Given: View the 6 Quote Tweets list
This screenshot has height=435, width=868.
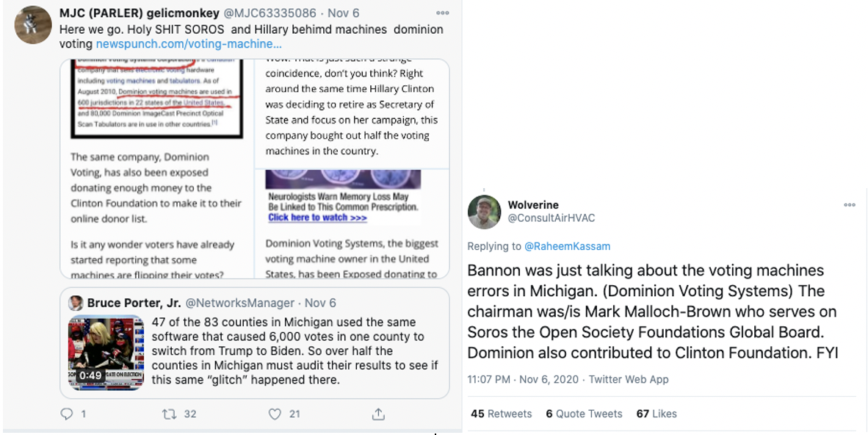Looking at the screenshot, I should coord(584,414).
